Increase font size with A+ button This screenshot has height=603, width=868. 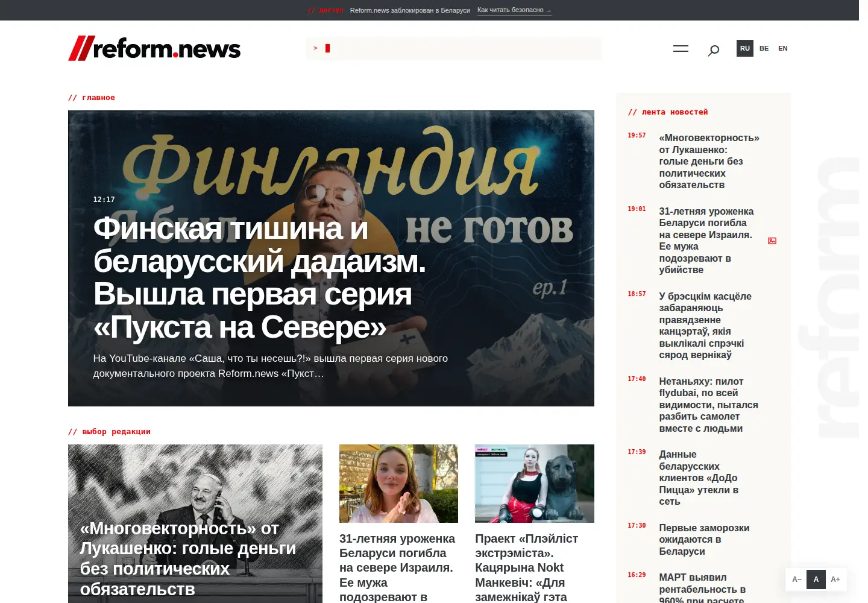point(835,579)
